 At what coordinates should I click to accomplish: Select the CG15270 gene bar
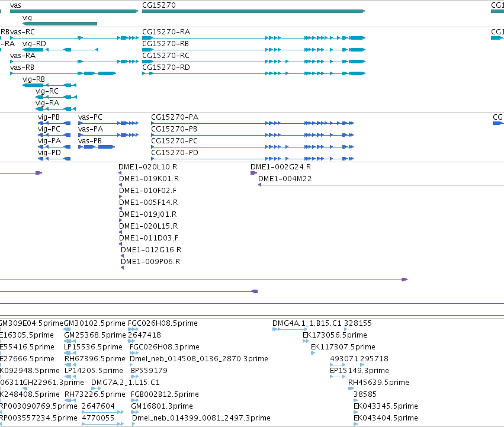tap(254, 11)
